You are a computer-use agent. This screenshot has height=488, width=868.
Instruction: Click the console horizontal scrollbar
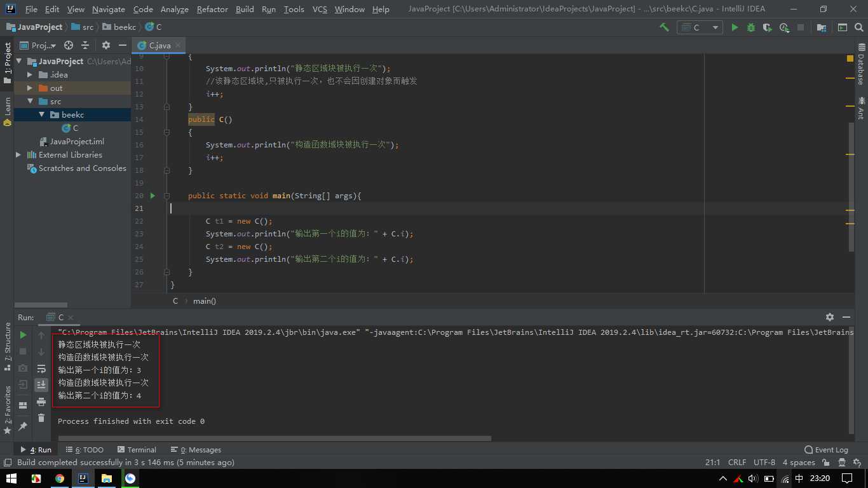[x=275, y=438]
